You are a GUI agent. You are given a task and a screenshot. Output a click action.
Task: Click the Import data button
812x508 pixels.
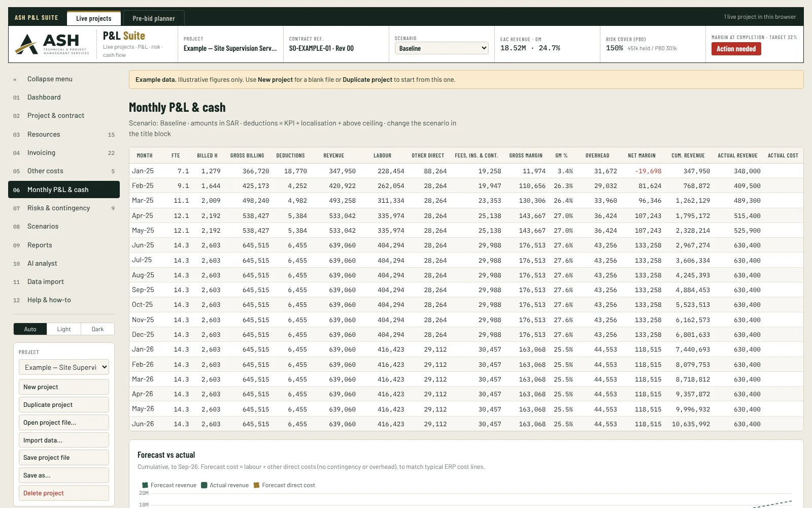64,440
